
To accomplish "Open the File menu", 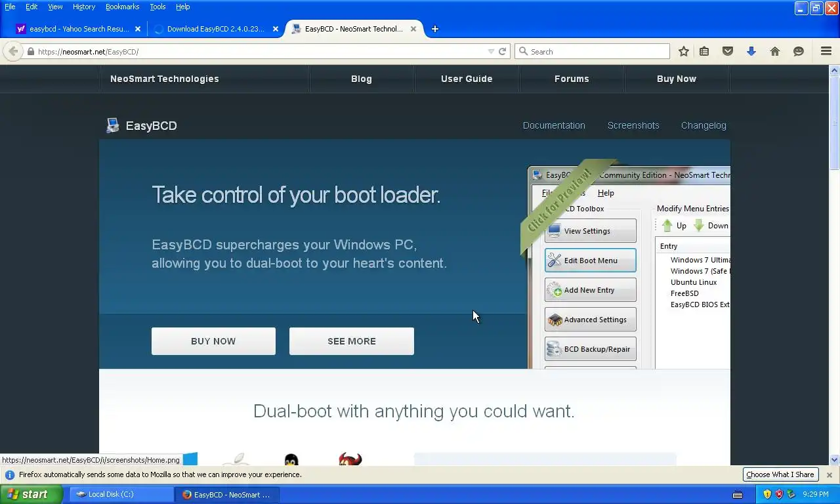I will pos(10,7).
